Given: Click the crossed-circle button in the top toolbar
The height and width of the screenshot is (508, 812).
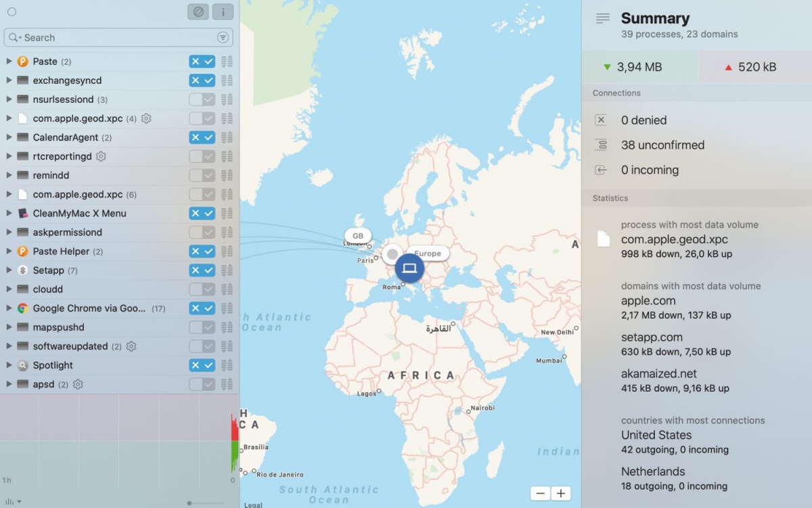Looking at the screenshot, I should 198,12.
